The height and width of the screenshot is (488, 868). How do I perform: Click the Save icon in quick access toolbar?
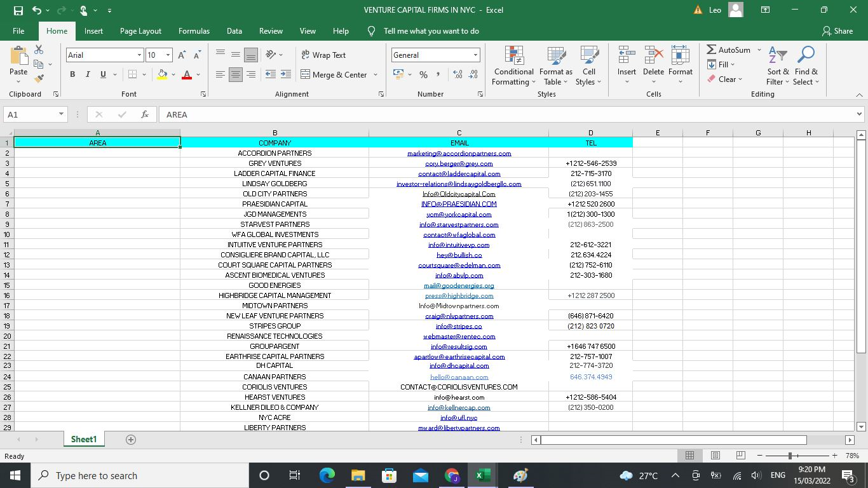point(18,10)
